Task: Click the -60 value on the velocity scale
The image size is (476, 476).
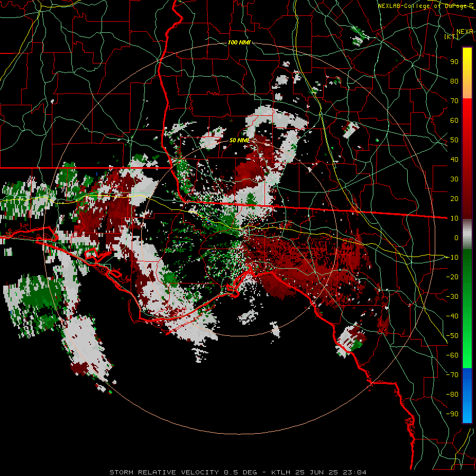Action: pyautogui.click(x=452, y=355)
